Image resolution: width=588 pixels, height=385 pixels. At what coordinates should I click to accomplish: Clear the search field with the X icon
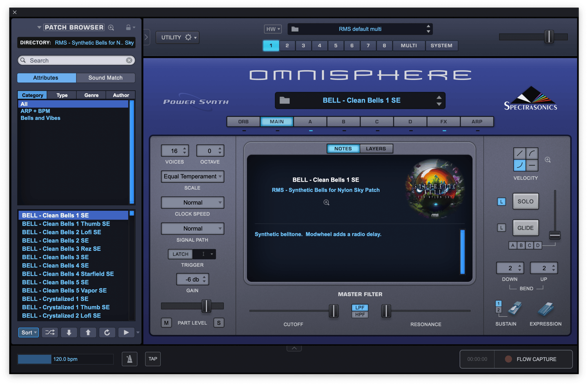[129, 60]
